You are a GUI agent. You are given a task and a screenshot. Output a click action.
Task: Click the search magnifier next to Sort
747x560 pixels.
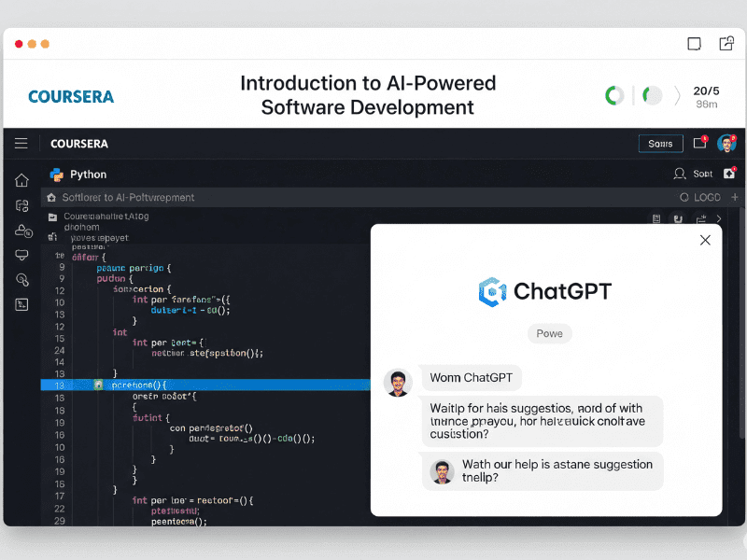click(x=680, y=174)
